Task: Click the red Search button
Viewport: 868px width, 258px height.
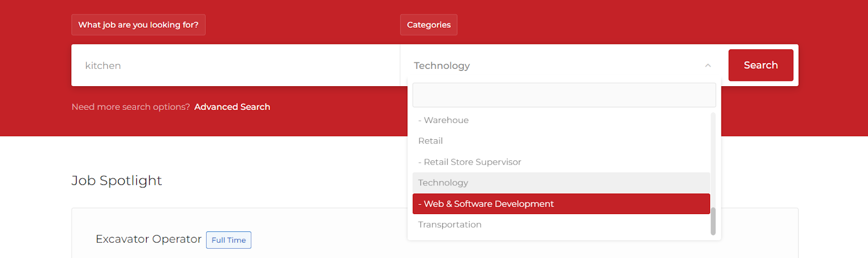Action: pyautogui.click(x=761, y=65)
